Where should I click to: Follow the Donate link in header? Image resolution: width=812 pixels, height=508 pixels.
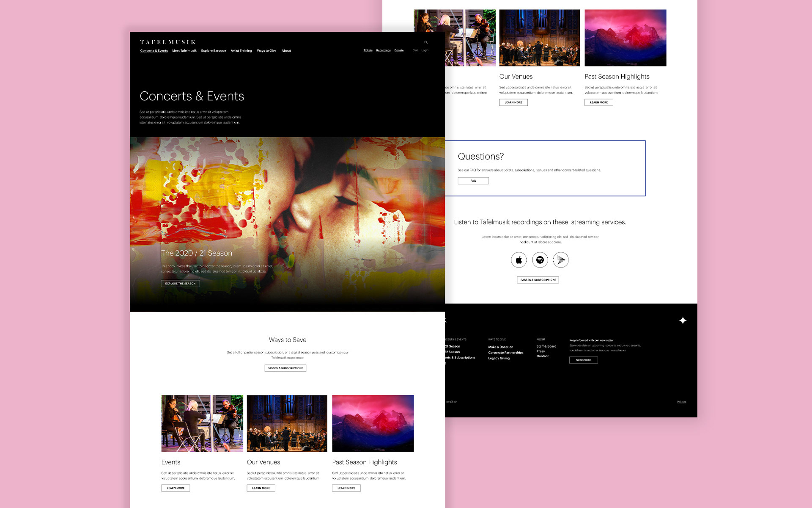coord(399,50)
